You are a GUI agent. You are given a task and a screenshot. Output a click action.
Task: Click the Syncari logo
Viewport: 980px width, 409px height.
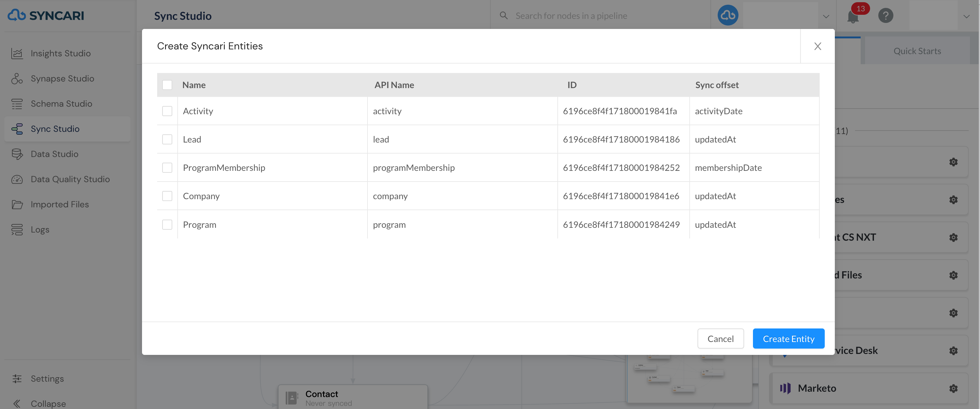tap(46, 15)
